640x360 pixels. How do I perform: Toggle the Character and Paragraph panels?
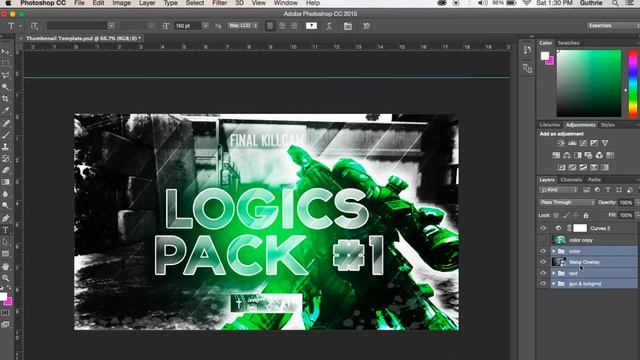[348, 26]
